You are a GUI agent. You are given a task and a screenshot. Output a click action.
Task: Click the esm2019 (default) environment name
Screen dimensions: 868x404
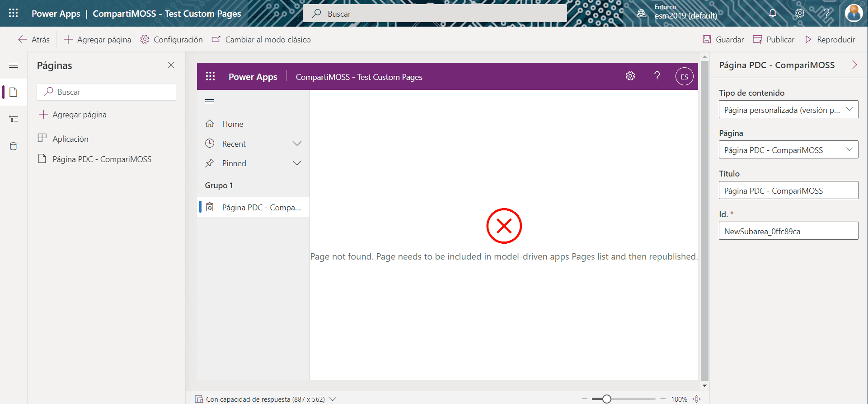click(x=686, y=16)
